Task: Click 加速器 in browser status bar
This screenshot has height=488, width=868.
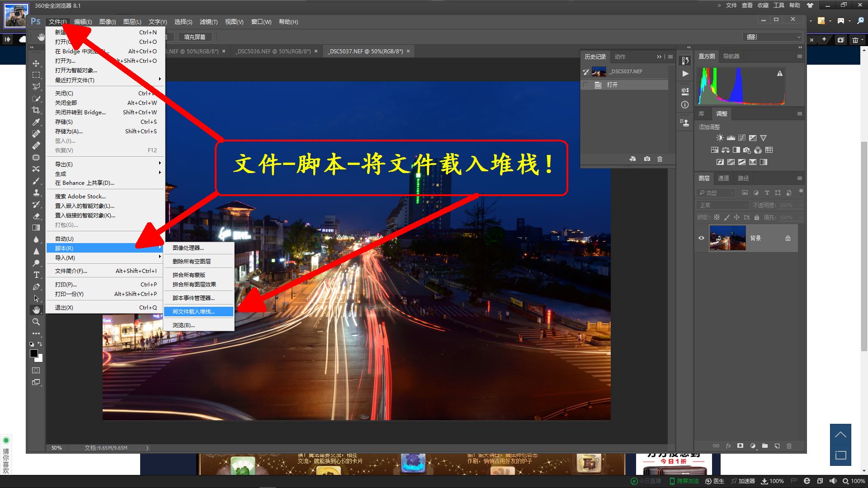Action: (x=743, y=481)
